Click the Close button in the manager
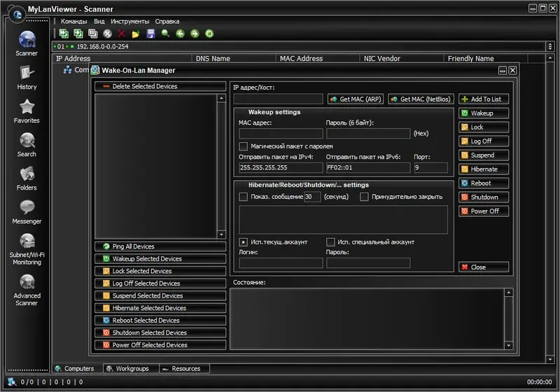560x392 pixels. coord(484,267)
